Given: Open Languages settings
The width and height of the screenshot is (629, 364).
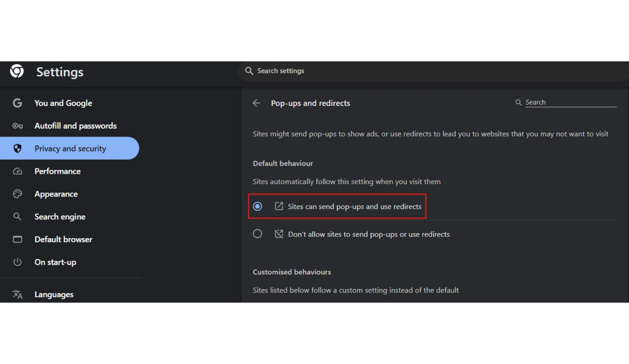Looking at the screenshot, I should (x=70, y=294).
